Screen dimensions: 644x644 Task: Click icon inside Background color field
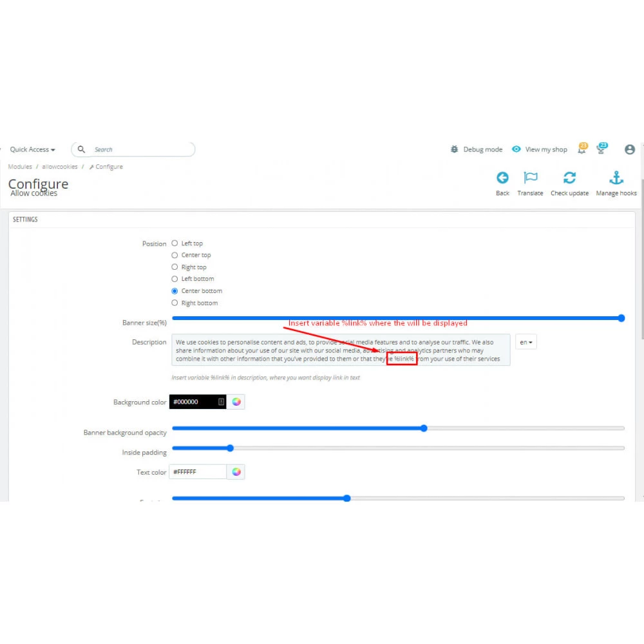pos(221,402)
